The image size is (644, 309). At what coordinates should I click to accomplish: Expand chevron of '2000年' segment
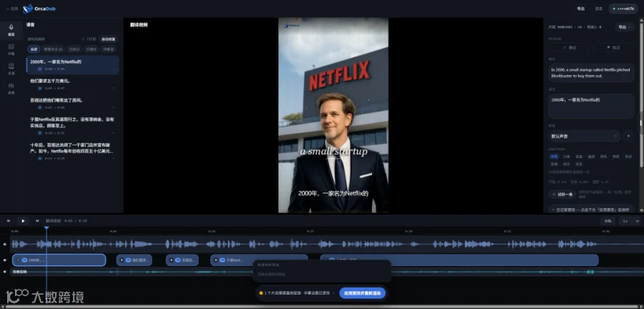tap(113, 69)
